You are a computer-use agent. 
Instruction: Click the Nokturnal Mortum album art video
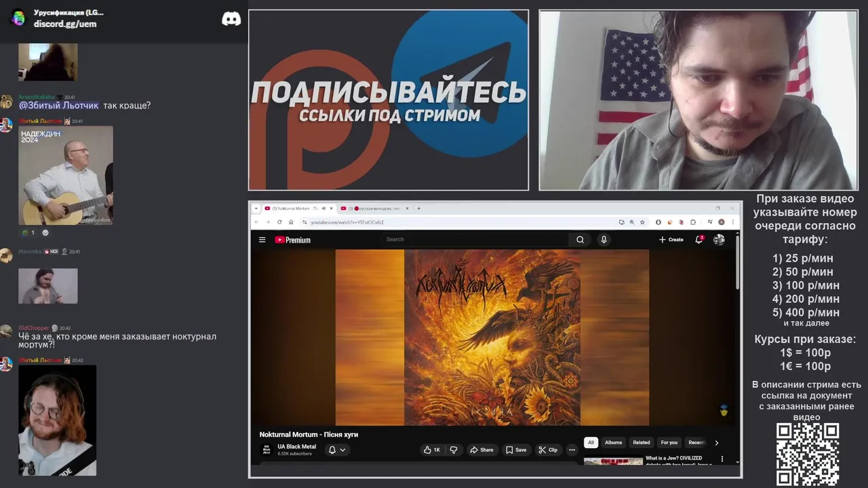492,338
